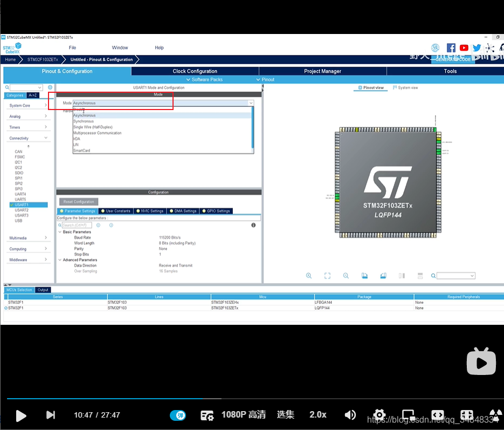Click the split horizontal layout icon
Screen dimensions: 504x430
click(420, 276)
